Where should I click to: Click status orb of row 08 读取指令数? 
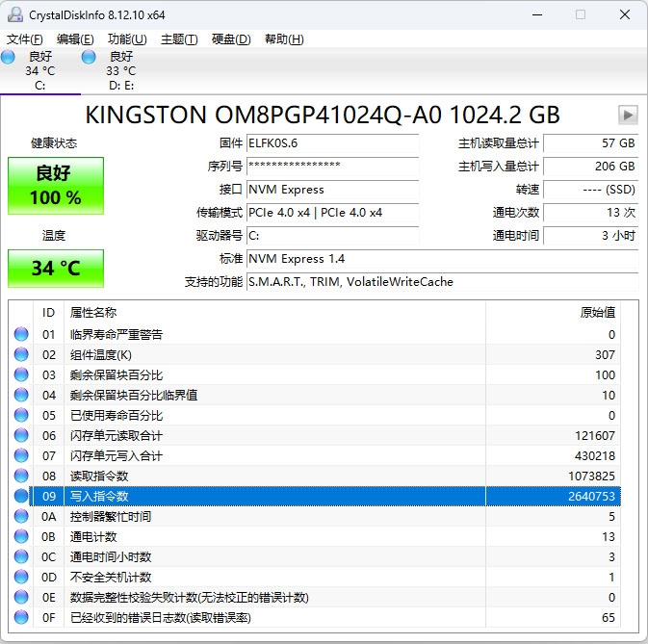(21, 476)
